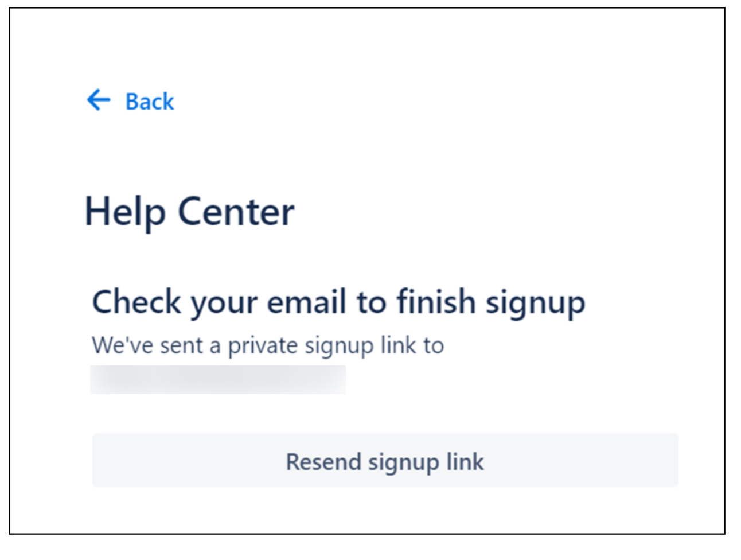The height and width of the screenshot is (560, 741).
Task: Return to previous page via Back
Action: (149, 102)
